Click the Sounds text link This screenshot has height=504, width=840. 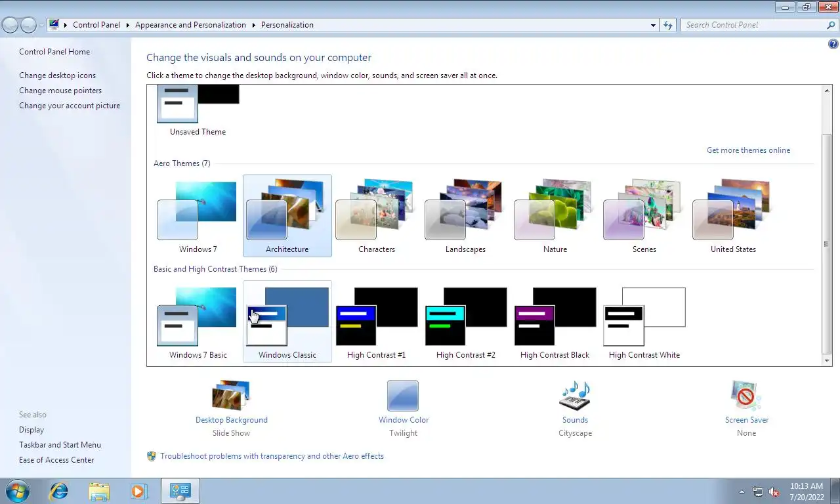click(x=575, y=420)
